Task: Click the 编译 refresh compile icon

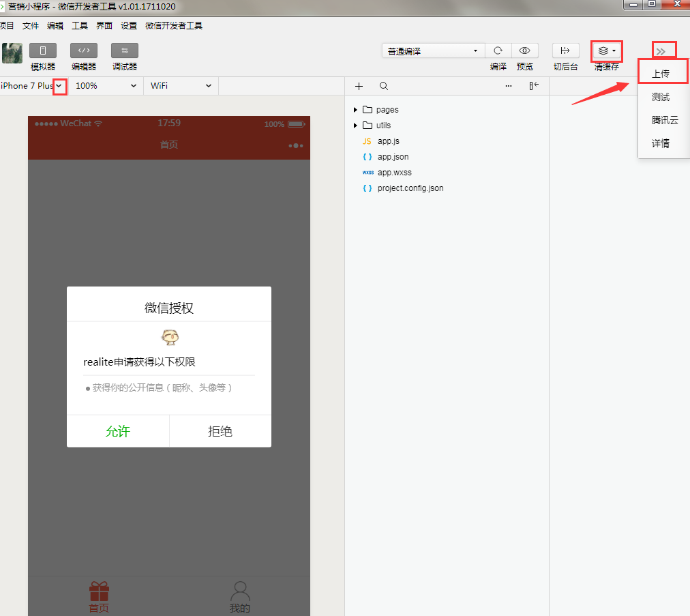Action: (x=498, y=50)
